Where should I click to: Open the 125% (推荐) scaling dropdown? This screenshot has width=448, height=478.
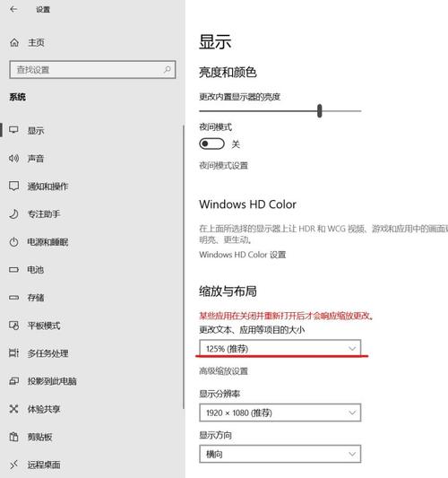(280, 348)
